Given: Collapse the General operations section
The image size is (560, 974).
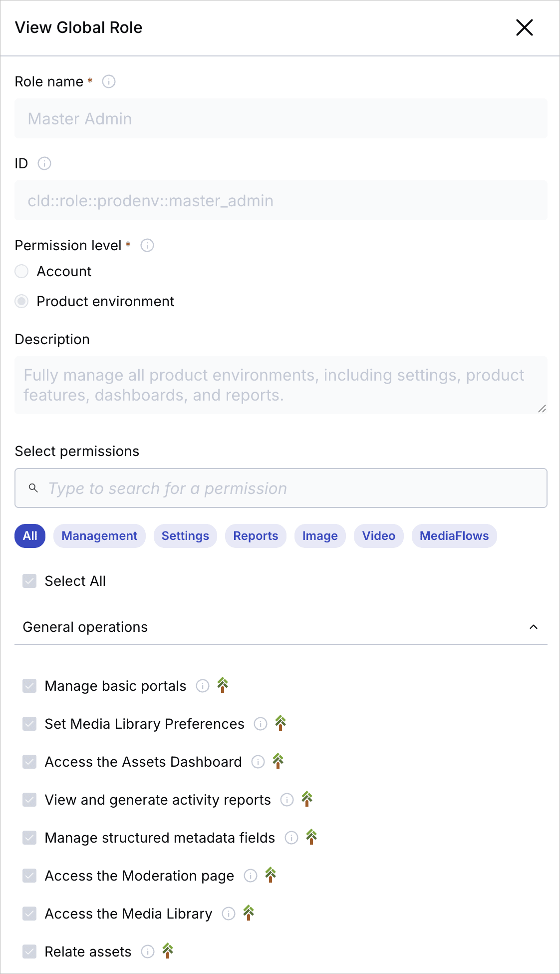Looking at the screenshot, I should 533,627.
